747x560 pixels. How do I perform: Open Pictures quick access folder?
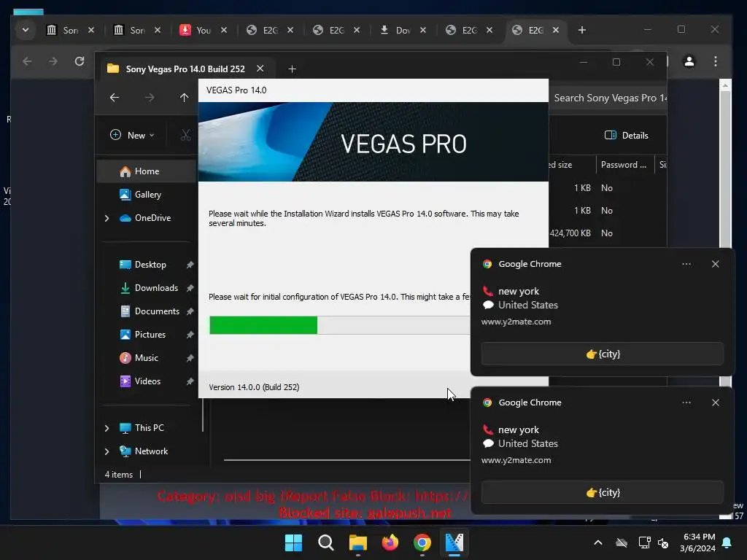pos(150,335)
